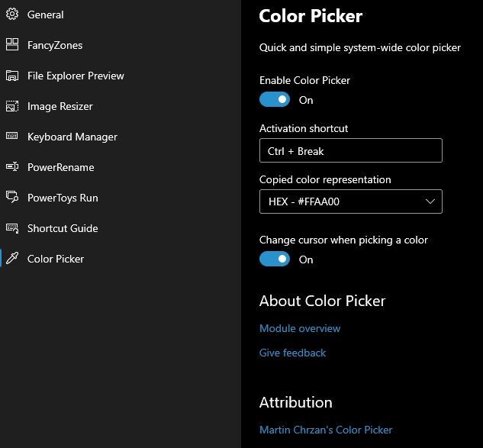Screen dimensions: 483x448
Task: Go to PowerToys Run settings
Action: [x=63, y=198]
